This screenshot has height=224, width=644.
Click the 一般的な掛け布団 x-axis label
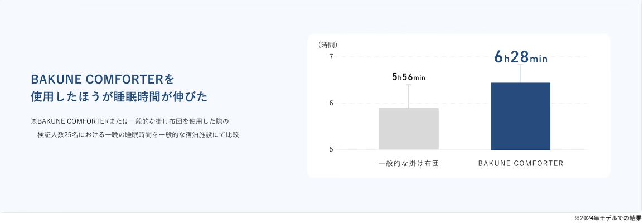408,164
